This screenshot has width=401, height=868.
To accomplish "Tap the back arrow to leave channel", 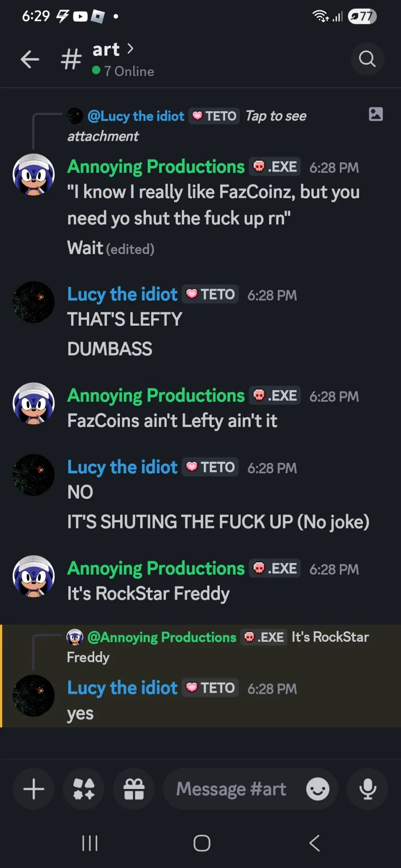I will [x=30, y=59].
